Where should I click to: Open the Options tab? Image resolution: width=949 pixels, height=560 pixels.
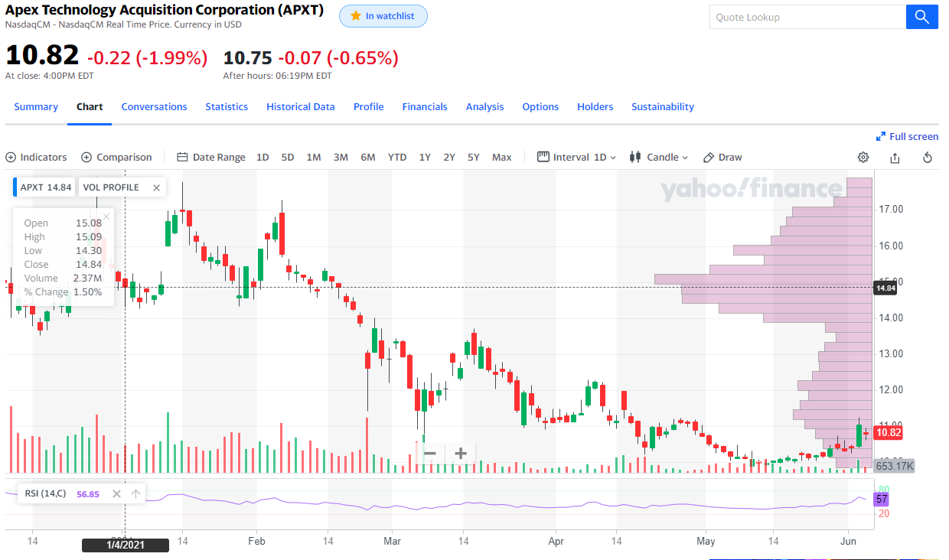pos(540,107)
